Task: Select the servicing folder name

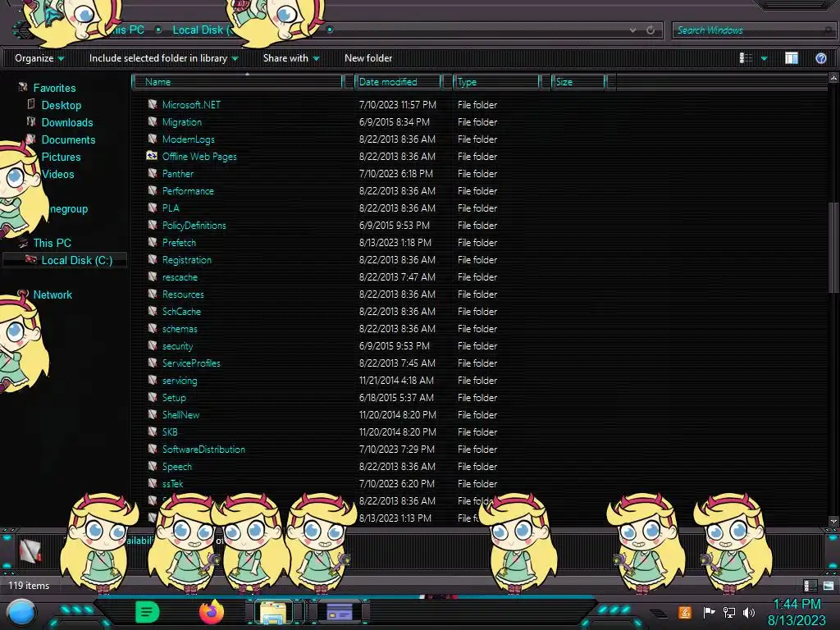Action: 180,381
